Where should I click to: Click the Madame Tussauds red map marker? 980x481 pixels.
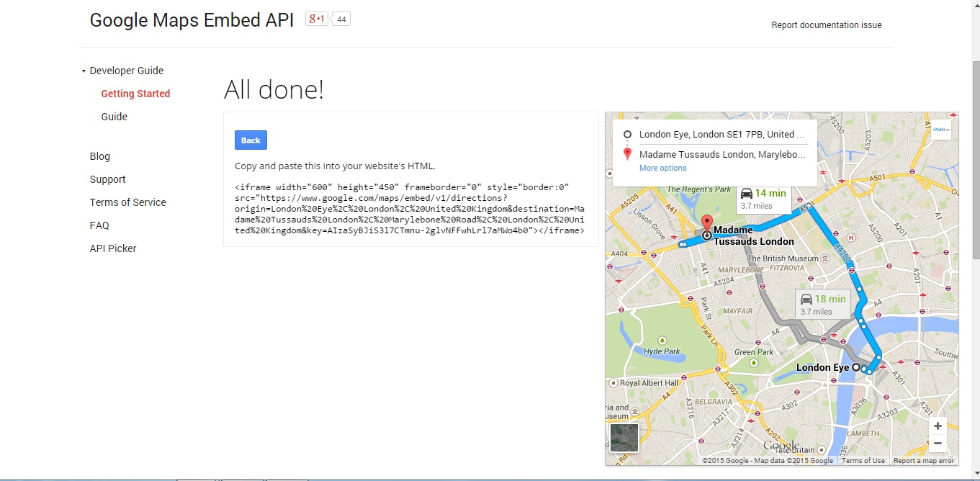click(706, 224)
